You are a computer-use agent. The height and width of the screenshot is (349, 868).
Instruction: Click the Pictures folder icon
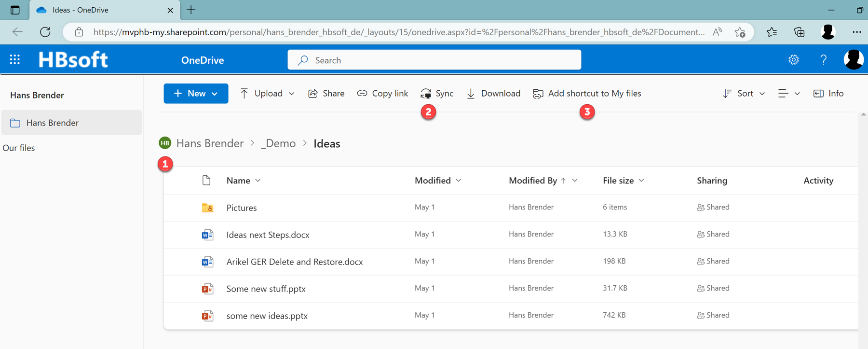(x=207, y=208)
